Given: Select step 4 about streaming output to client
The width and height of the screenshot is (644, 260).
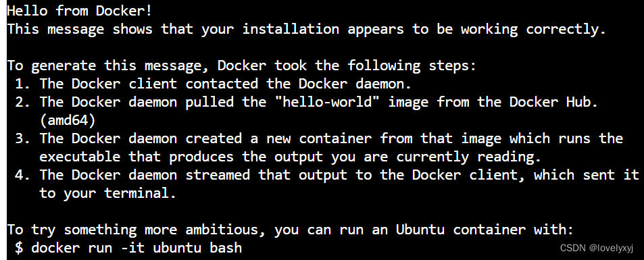Looking at the screenshot, I should click(327, 175).
